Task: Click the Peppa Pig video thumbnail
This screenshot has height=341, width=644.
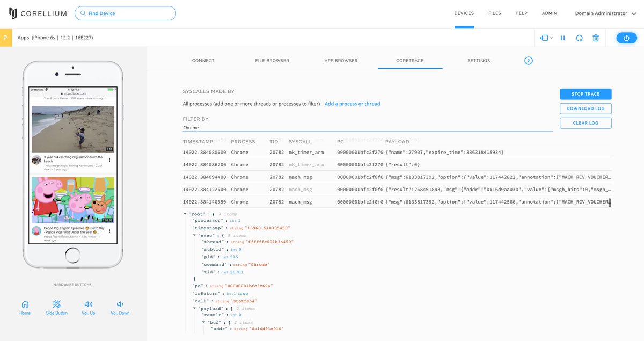Action: [73, 200]
